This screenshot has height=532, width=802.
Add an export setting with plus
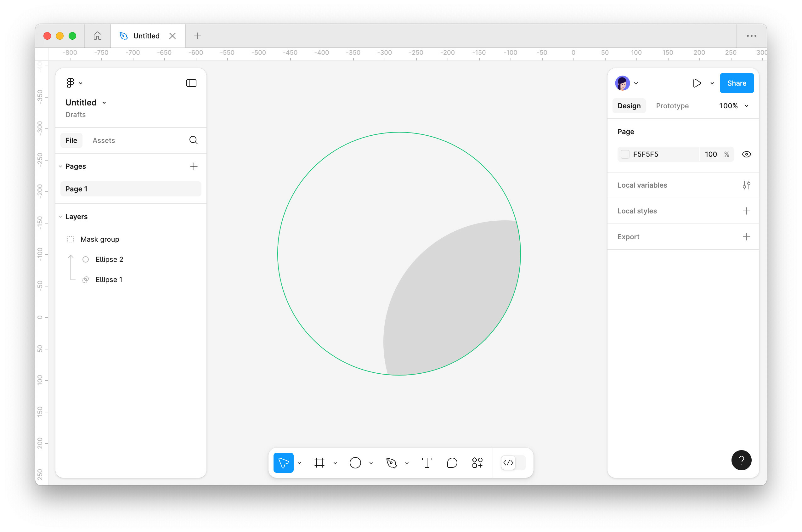746,237
